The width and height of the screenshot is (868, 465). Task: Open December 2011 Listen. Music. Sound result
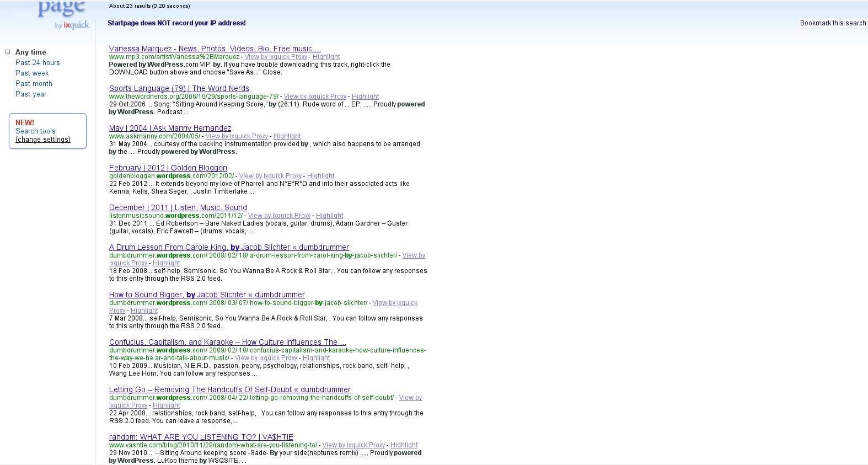pos(178,207)
